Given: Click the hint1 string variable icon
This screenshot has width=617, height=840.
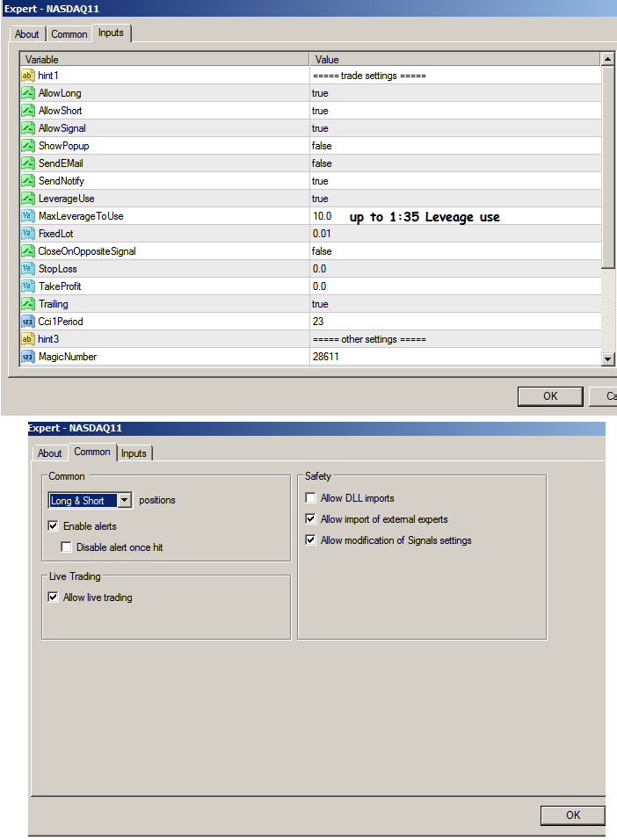Looking at the screenshot, I should [x=28, y=76].
